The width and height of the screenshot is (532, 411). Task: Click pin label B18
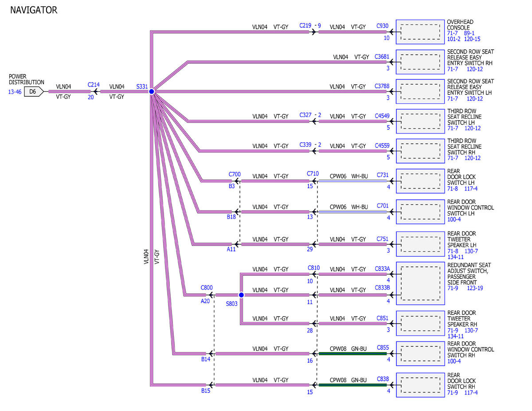tap(231, 217)
